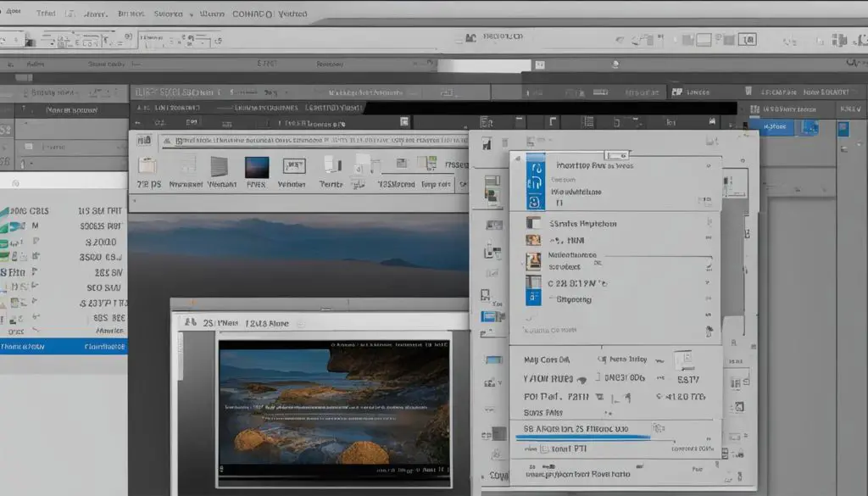Click the small checkbox in the popup bottom row
The image size is (868, 496).
[544, 449]
